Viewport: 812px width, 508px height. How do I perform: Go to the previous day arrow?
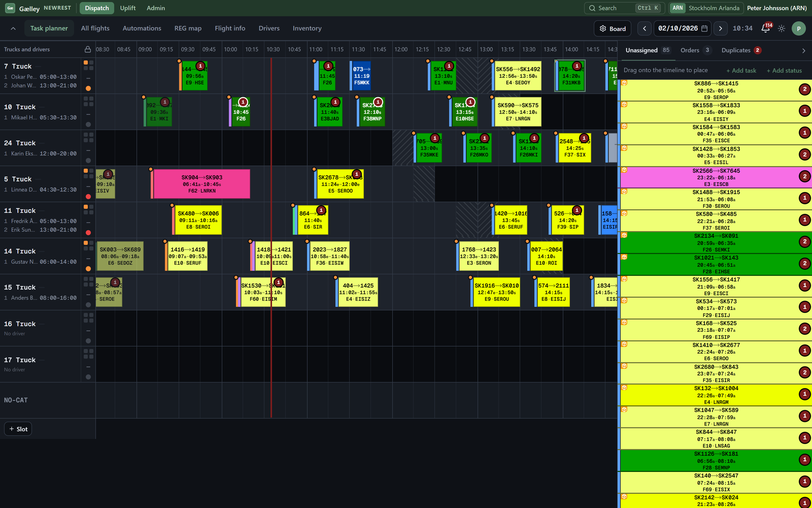coord(644,28)
